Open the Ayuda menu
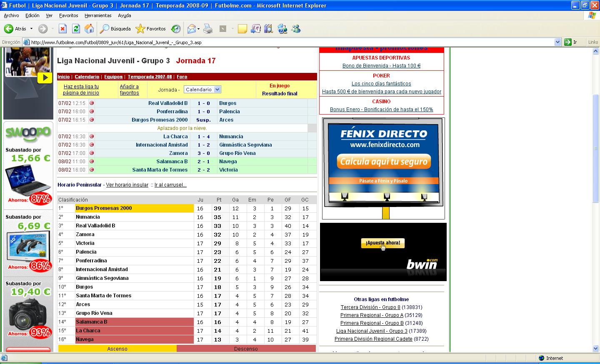This screenshot has height=364, width=600. pyautogui.click(x=124, y=15)
